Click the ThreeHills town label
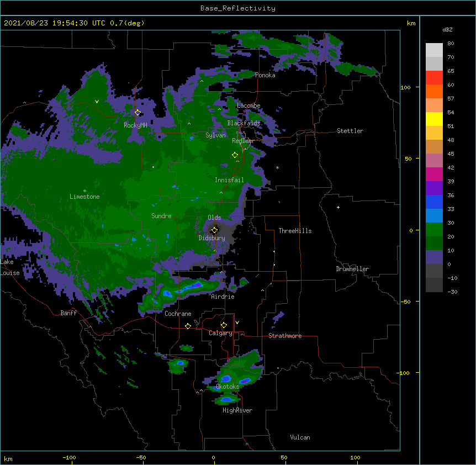 pyautogui.click(x=295, y=231)
